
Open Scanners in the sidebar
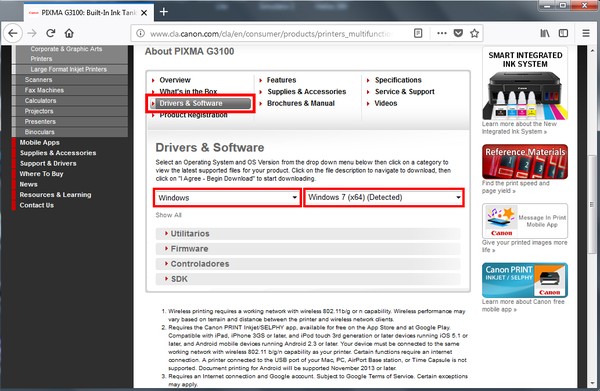(x=70, y=80)
